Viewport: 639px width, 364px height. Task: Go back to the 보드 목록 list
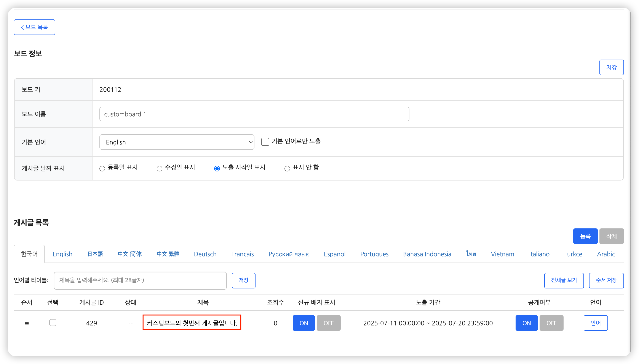tap(34, 27)
